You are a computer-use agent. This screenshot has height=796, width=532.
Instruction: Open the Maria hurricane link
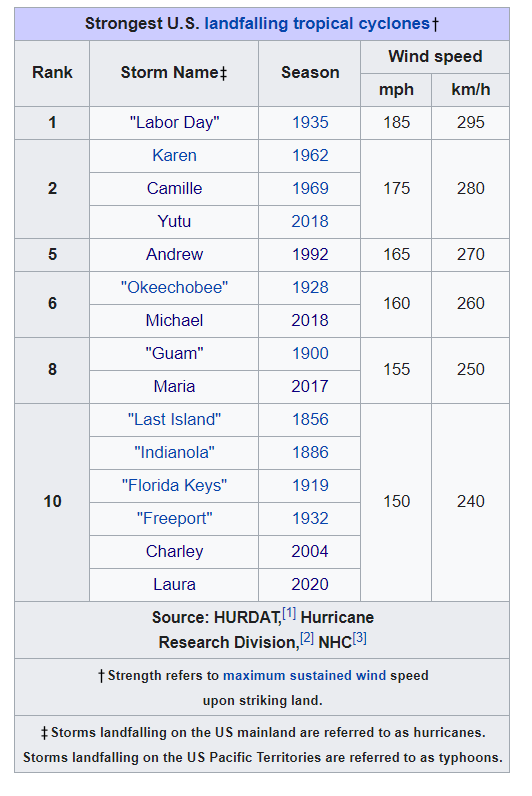174,386
